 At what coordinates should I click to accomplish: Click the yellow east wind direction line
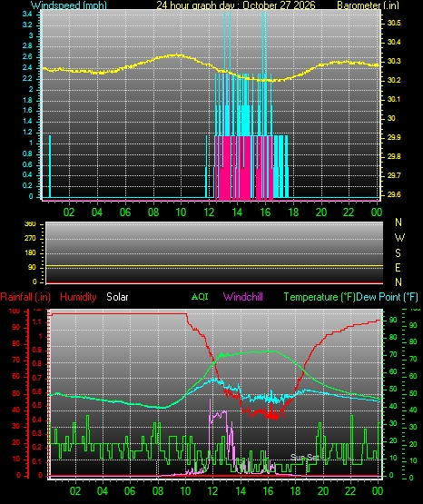point(214,266)
